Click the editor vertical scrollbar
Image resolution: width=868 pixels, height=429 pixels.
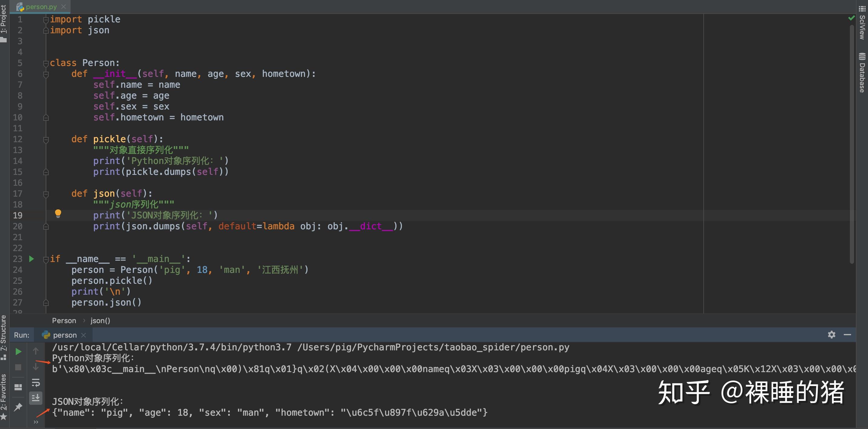pos(851,141)
